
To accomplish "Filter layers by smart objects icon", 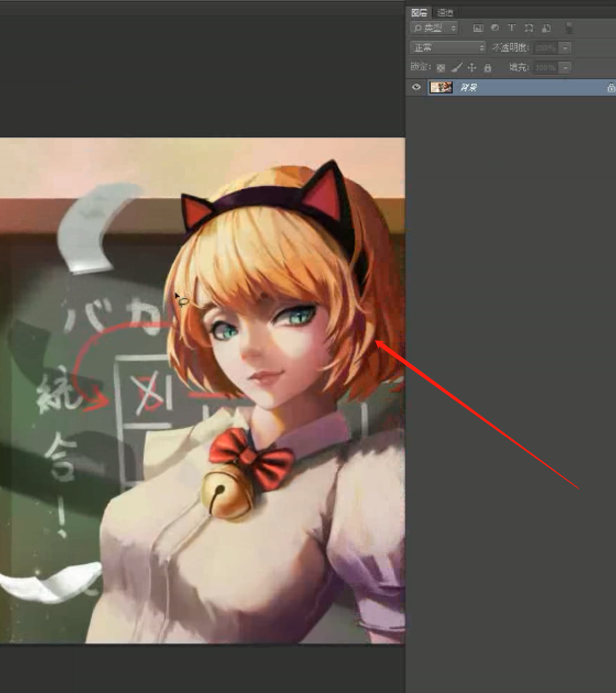I will pyautogui.click(x=546, y=28).
